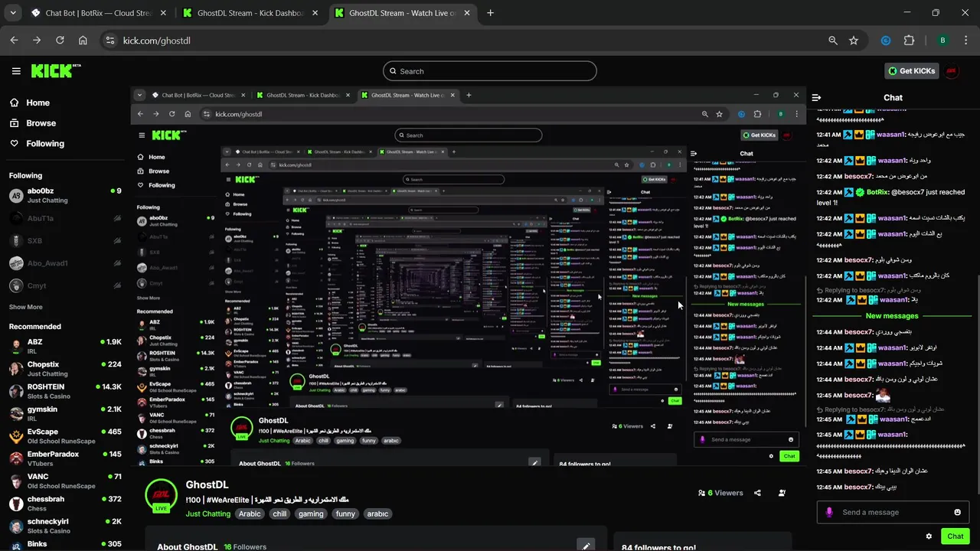The height and width of the screenshot is (551, 980).
Task: Click the address bar showing kick.com/ghostdl
Action: point(459,41)
